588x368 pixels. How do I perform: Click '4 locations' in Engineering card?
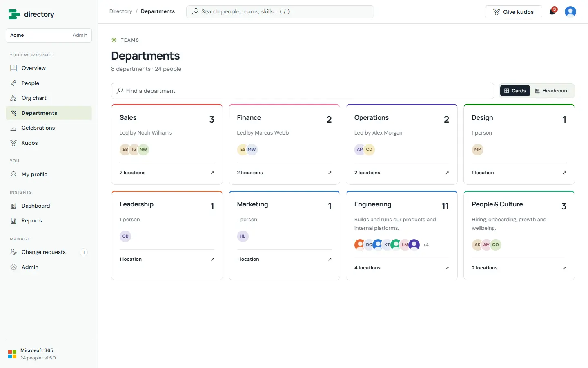point(367,268)
